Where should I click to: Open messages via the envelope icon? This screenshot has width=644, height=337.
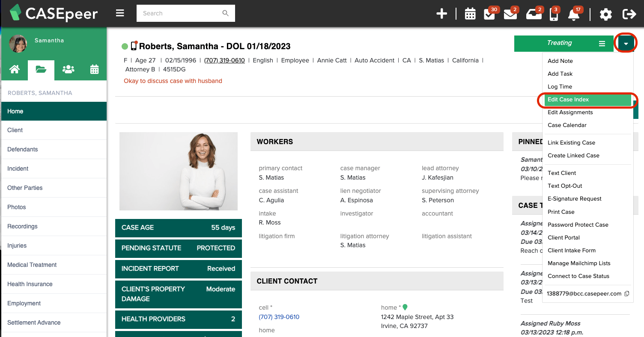[x=511, y=14]
